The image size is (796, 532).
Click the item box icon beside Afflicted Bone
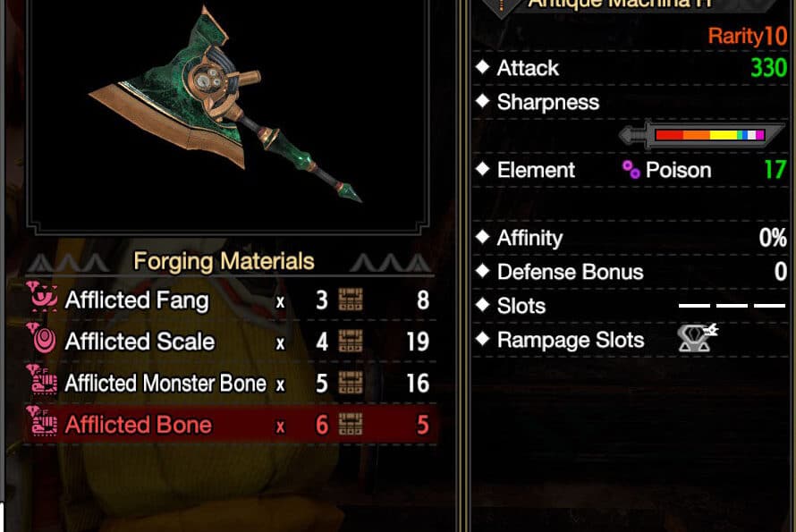(x=351, y=425)
